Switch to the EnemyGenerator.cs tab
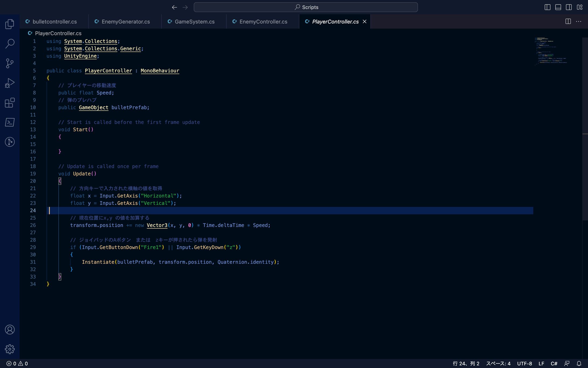Image resolution: width=588 pixels, height=368 pixels. (125, 22)
